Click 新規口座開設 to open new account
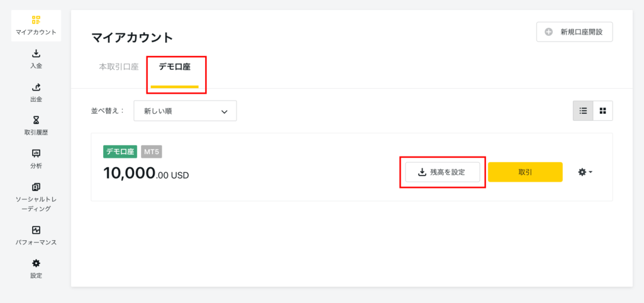This screenshot has height=303, width=644. coord(575,31)
